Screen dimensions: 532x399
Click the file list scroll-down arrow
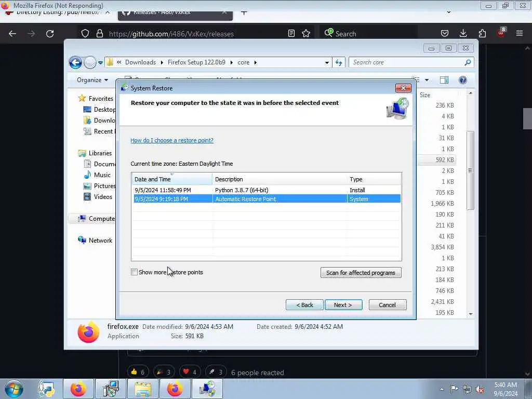coord(471,314)
